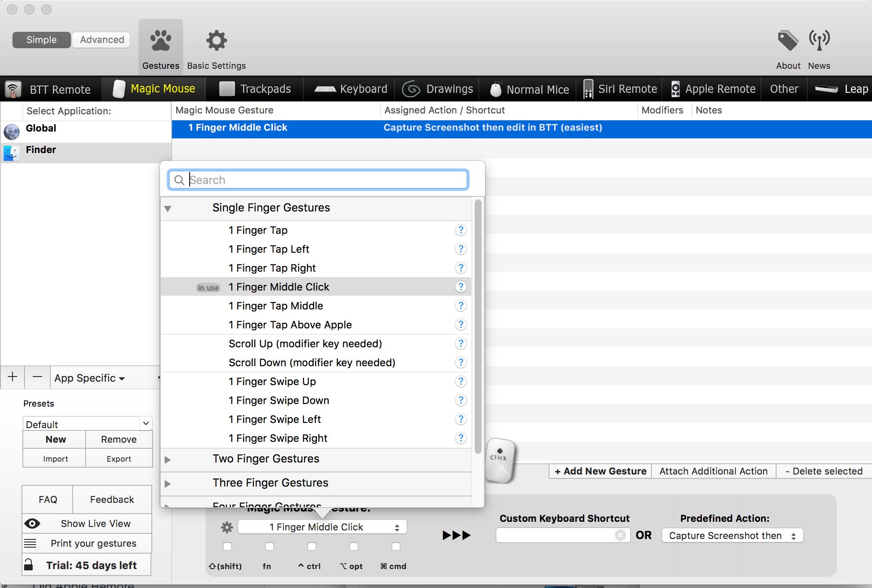Click help icon for 1 Finger Middle Click
Viewport: 872px width, 588px height.
coord(461,287)
